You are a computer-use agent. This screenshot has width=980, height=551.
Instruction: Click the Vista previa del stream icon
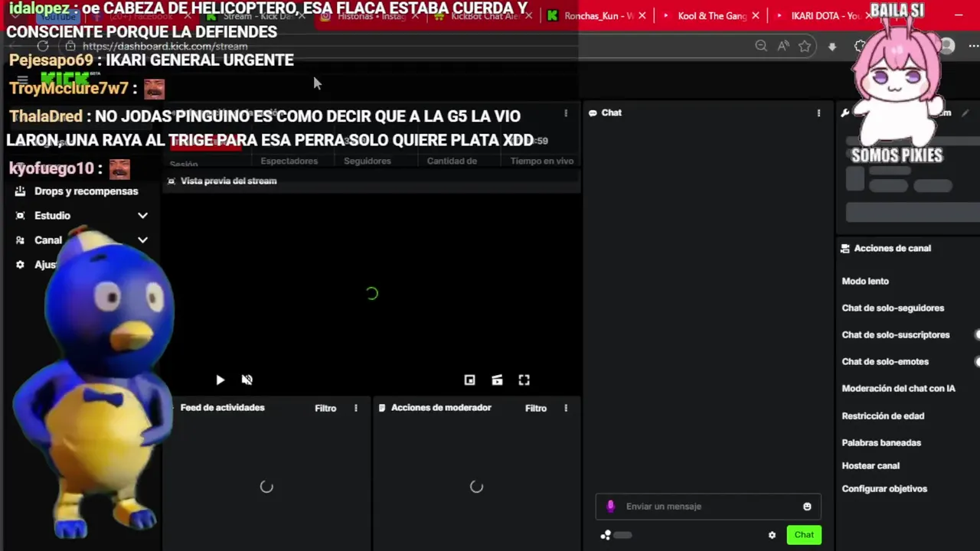171,181
